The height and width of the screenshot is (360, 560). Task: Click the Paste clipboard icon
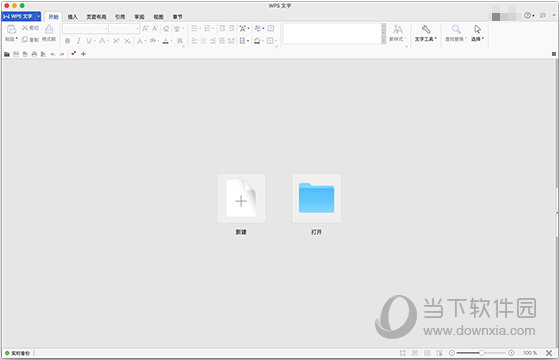coord(11,29)
